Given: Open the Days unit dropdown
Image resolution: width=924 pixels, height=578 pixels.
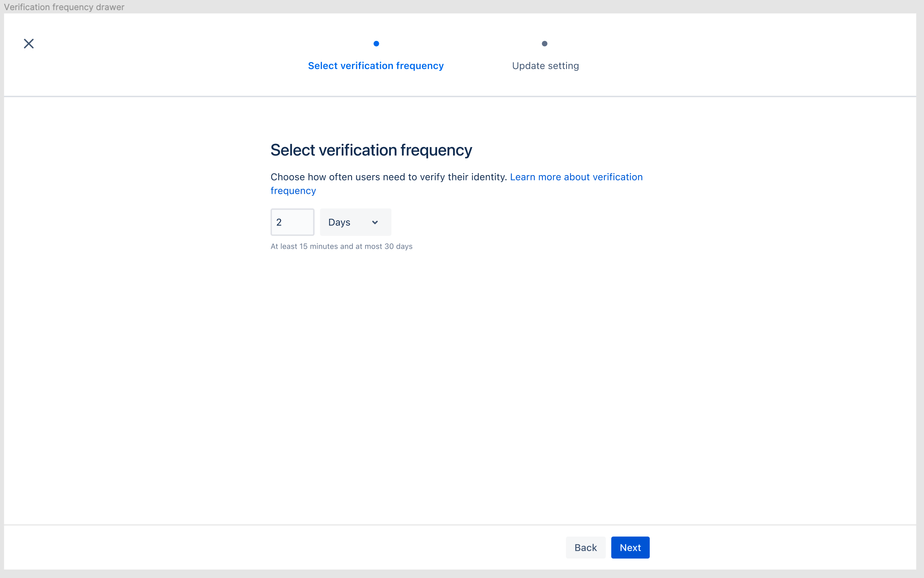Looking at the screenshot, I should point(355,222).
